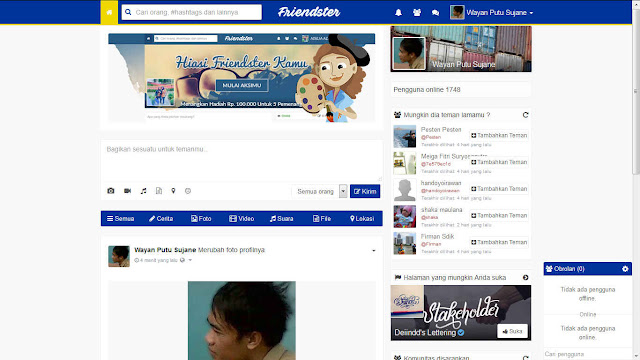Viewport: 640px width, 360px height.
Task: Click header avatar of Wayan Putu Sujane
Action: click(x=457, y=12)
